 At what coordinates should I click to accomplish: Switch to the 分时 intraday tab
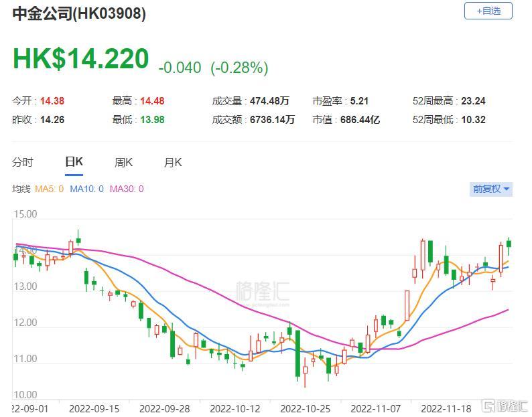click(x=23, y=163)
